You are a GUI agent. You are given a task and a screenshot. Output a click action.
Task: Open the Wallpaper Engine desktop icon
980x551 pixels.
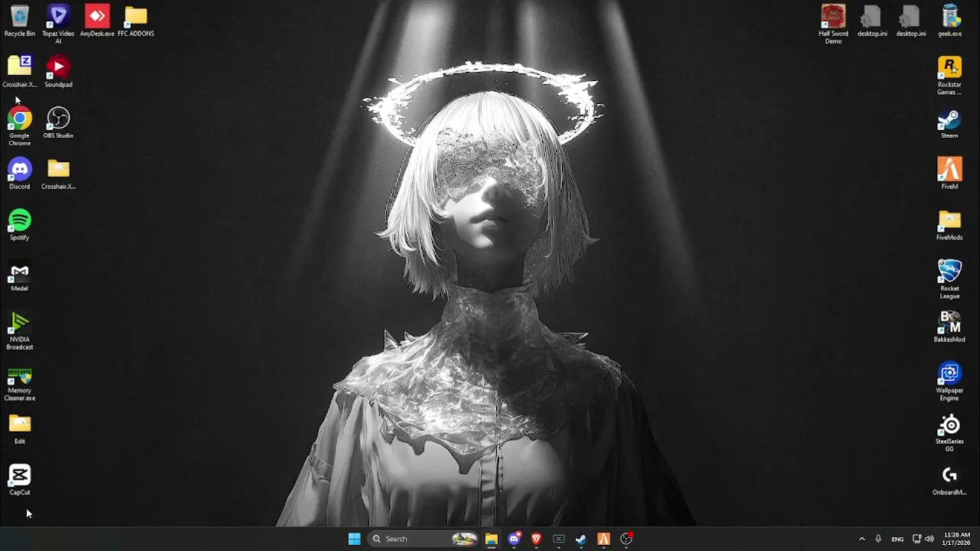click(949, 382)
